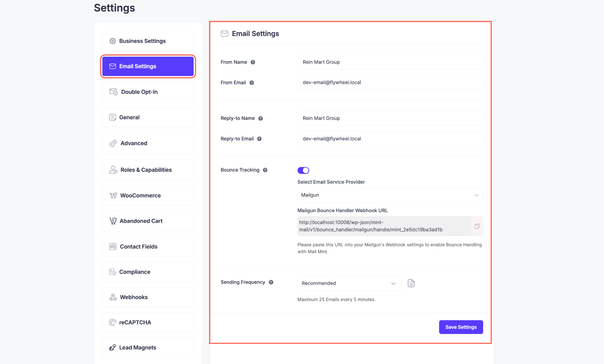
Task: Click the help icon next to From Name
Action: pyautogui.click(x=253, y=62)
